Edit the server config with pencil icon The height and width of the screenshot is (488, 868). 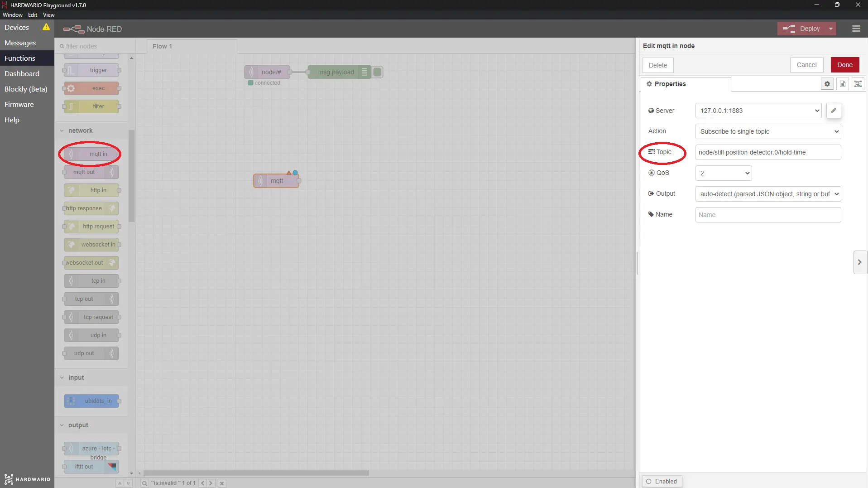834,111
